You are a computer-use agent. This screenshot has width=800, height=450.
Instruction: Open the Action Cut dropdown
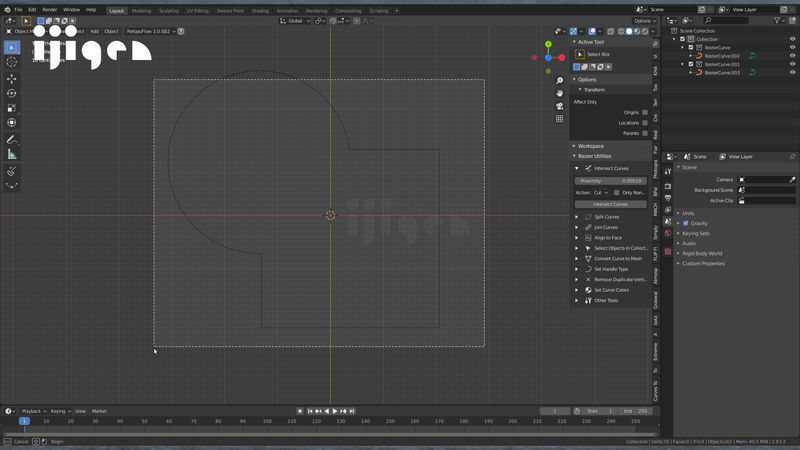coord(601,193)
